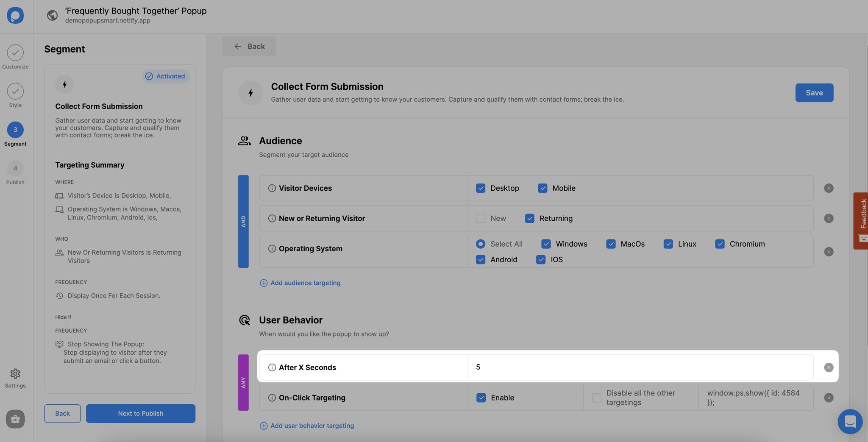The image size is (868, 442).
Task: Show info for Visitor Devices
Action: point(272,188)
